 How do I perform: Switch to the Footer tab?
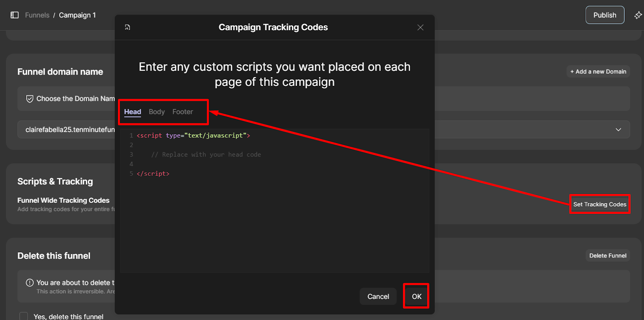pyautogui.click(x=183, y=112)
